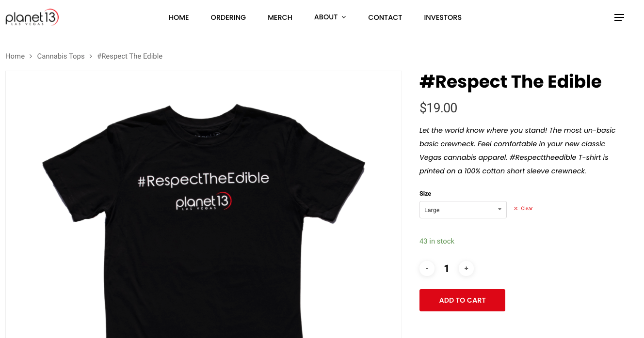Screen dimensions: 644x338
Task: Go to the Home nav item
Action: point(178,17)
